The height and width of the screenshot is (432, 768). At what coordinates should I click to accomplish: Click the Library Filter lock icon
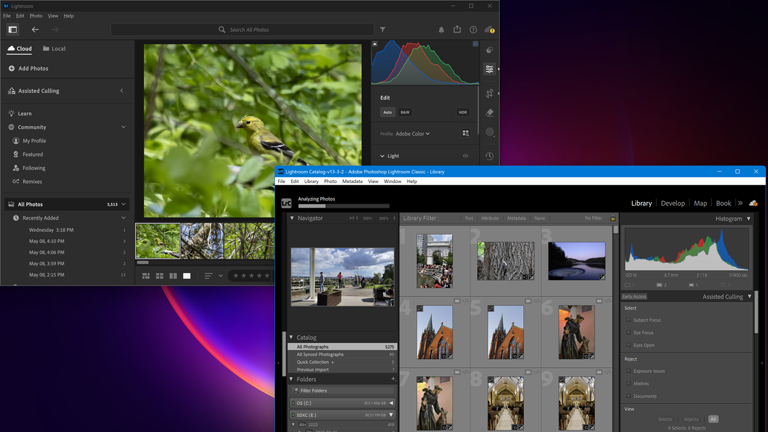[613, 218]
